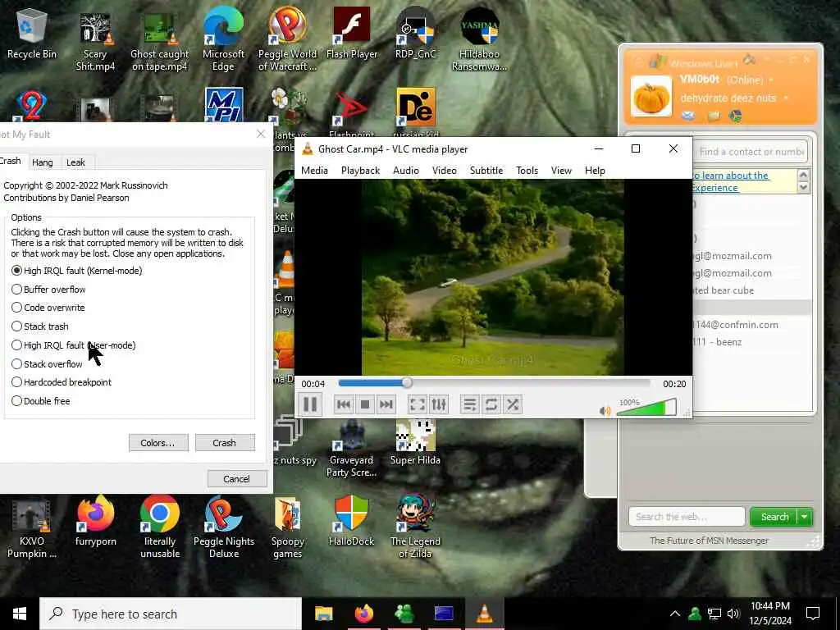840x630 pixels.
Task: Click the Find a contact field
Action: (750, 152)
